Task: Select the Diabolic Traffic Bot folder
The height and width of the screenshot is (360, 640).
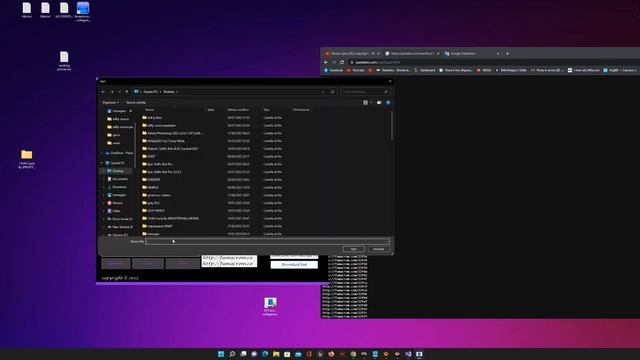Action: [x=170, y=149]
